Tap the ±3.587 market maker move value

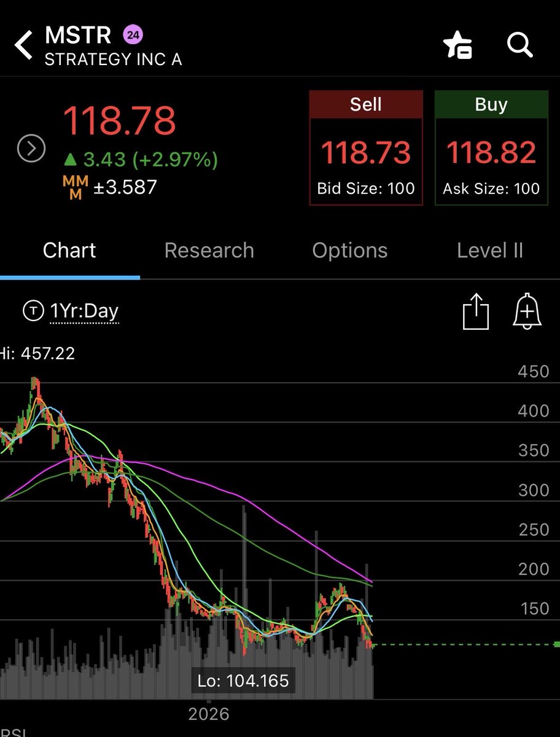click(x=125, y=187)
